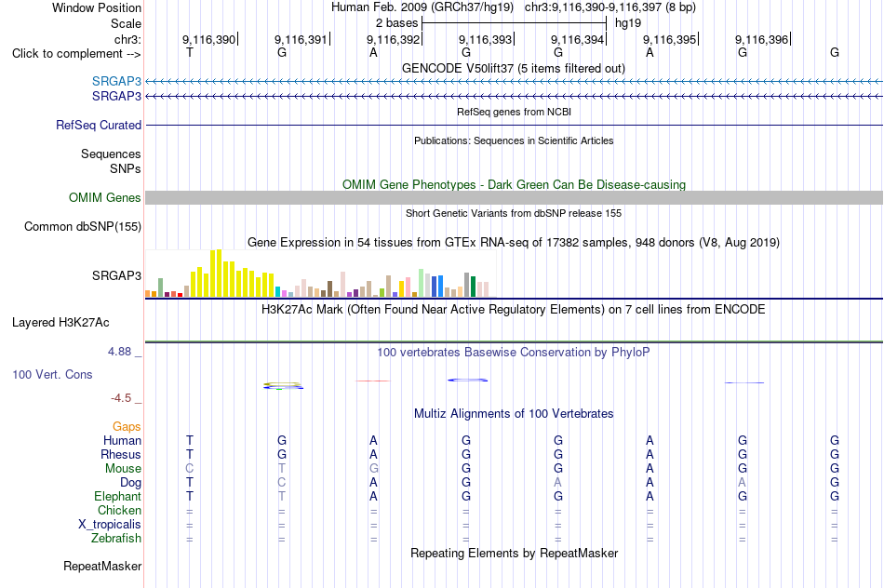Open 'RefSeq genes from NCBI' title
This screenshot has height=588, width=884.
[515, 112]
